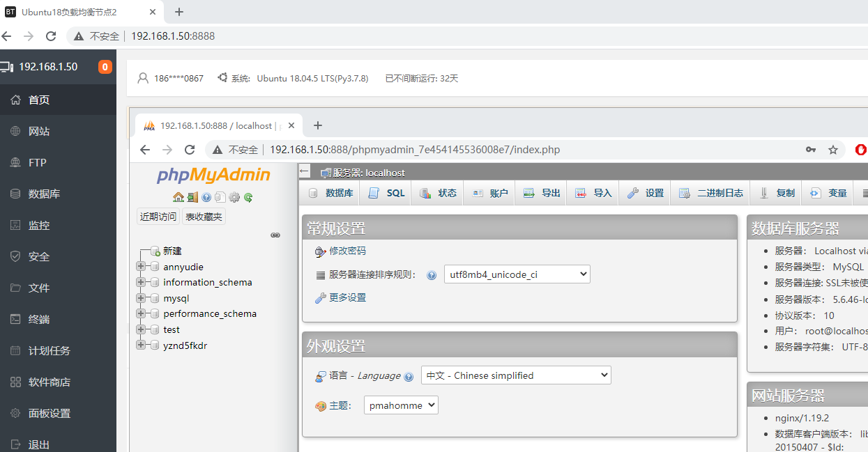Open 数据库 in the panel sidebar
868x452 pixels.
(x=58, y=194)
